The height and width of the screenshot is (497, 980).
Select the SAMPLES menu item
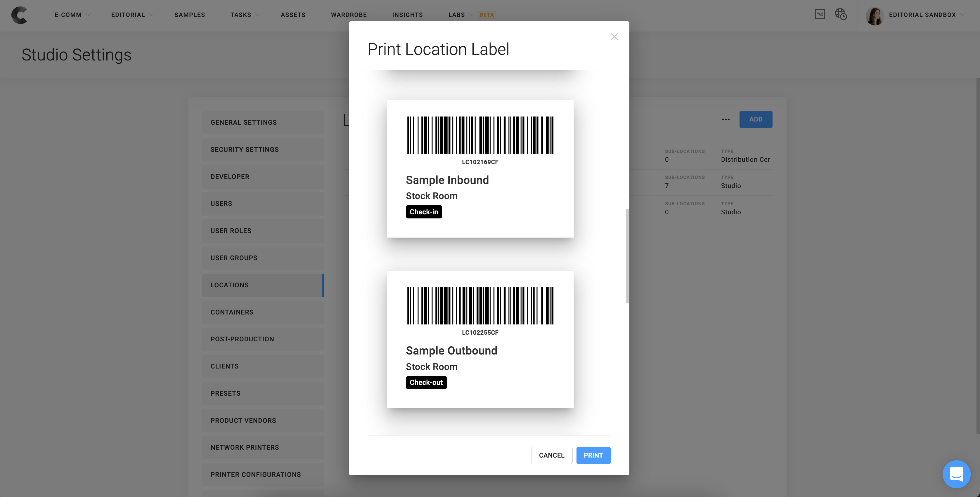click(x=190, y=14)
